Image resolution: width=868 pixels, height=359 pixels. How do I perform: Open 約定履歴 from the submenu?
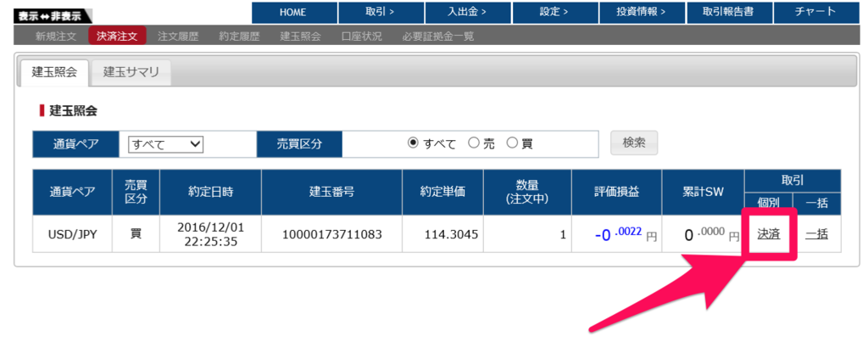tap(239, 37)
